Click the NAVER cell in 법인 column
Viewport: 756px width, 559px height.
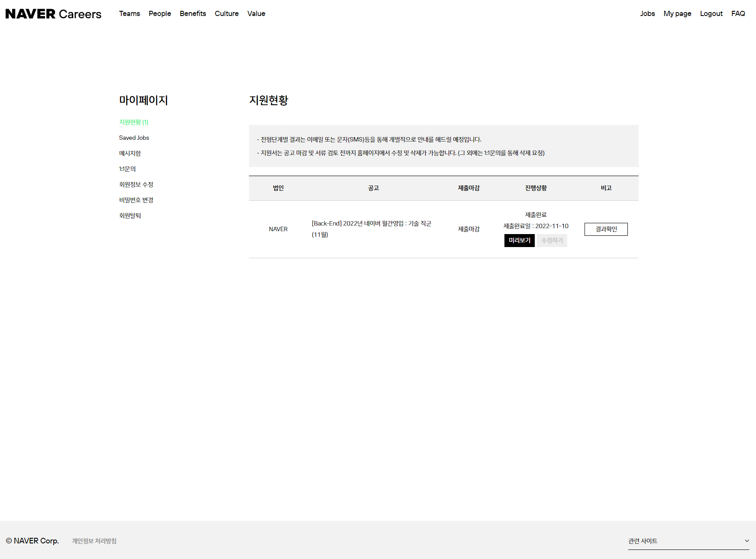278,229
